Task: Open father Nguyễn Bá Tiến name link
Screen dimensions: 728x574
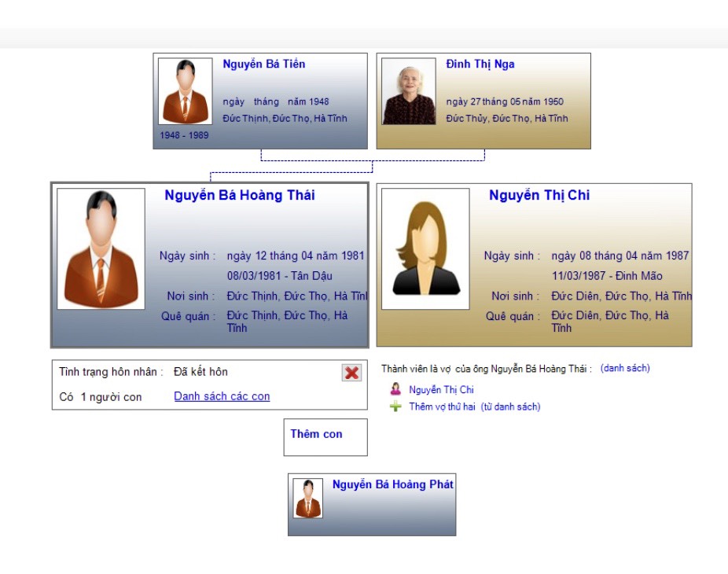Action: 263,64
